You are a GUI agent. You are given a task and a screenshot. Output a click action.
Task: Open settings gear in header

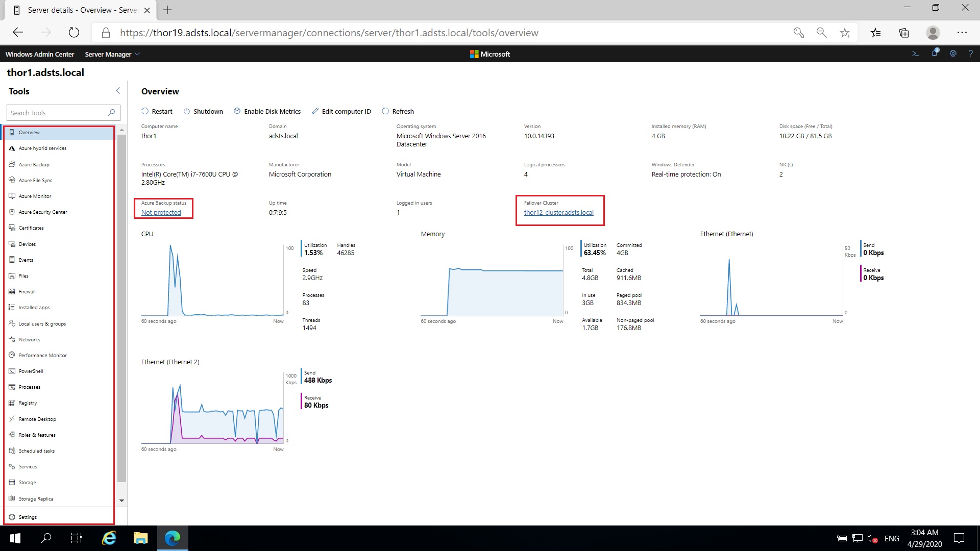(x=953, y=54)
